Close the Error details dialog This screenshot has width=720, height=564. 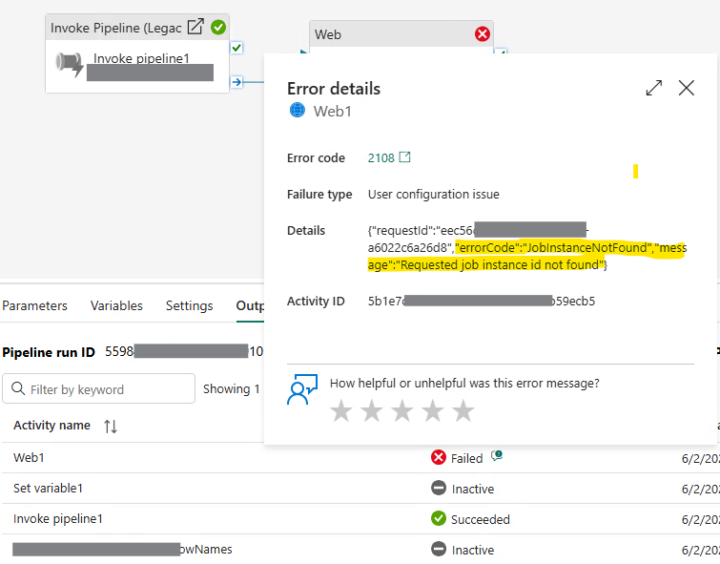pyautogui.click(x=686, y=87)
